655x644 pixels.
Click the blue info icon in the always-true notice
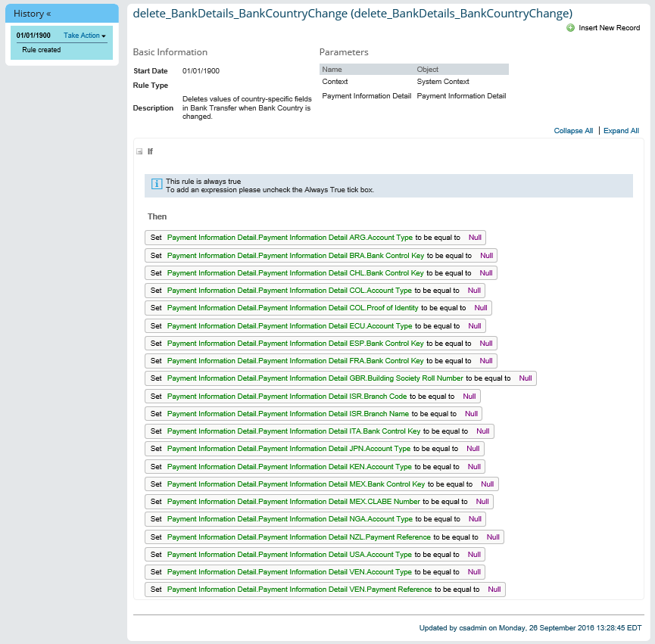[157, 184]
